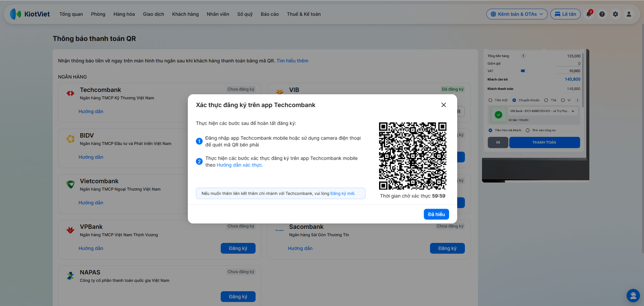Open Hướng dẫn link for Techcombank
Screen dimensions: 644x306
[x=91, y=111]
